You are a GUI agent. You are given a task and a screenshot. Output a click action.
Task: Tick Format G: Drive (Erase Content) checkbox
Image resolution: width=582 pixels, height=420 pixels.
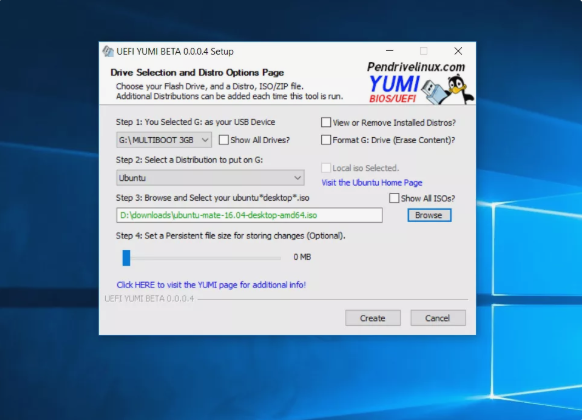(x=326, y=140)
